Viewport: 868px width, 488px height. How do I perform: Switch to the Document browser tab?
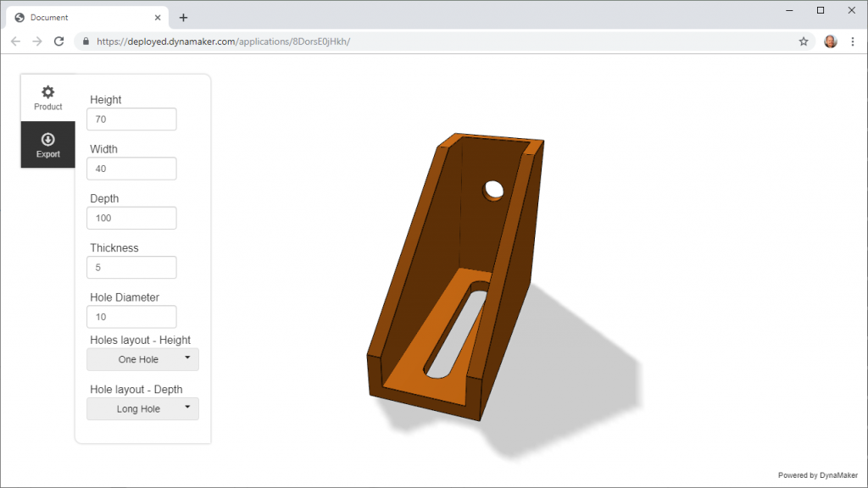(x=85, y=16)
